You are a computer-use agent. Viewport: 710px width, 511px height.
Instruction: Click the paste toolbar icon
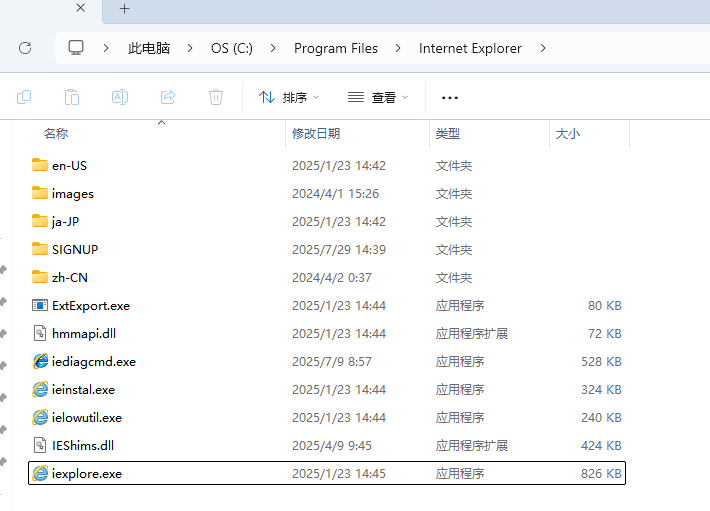tap(72, 97)
